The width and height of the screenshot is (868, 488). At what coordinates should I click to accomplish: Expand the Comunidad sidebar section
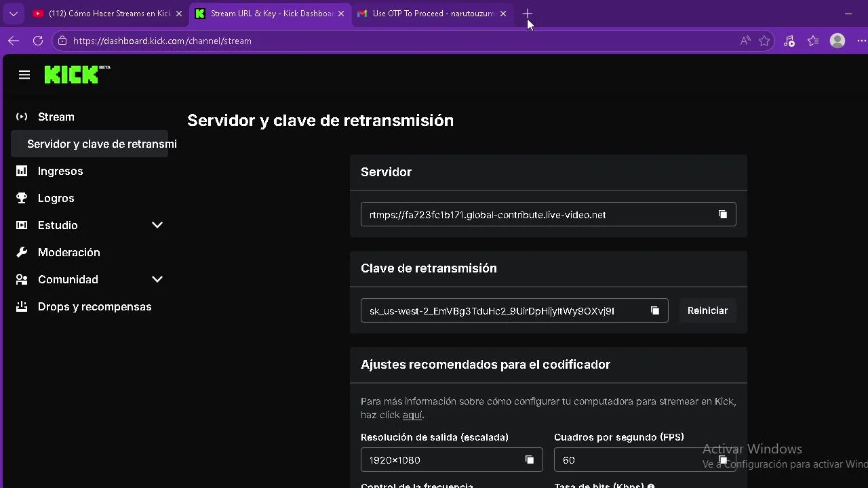(x=157, y=279)
